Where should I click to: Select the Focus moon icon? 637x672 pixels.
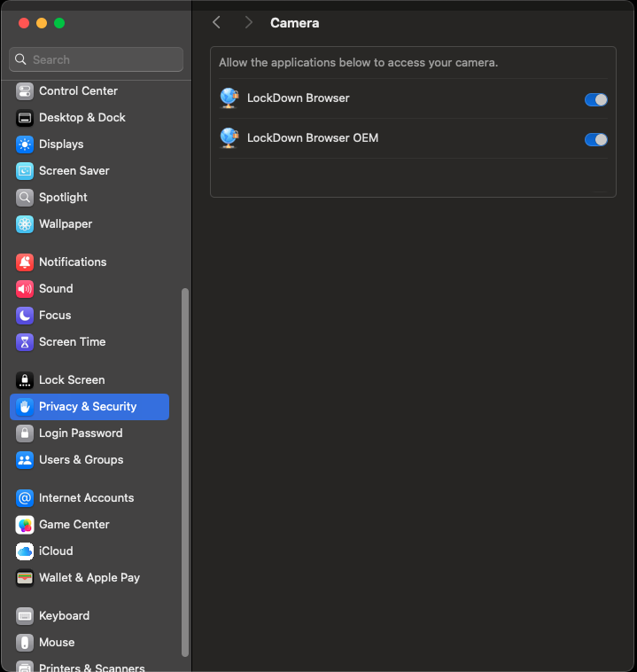[x=25, y=315]
